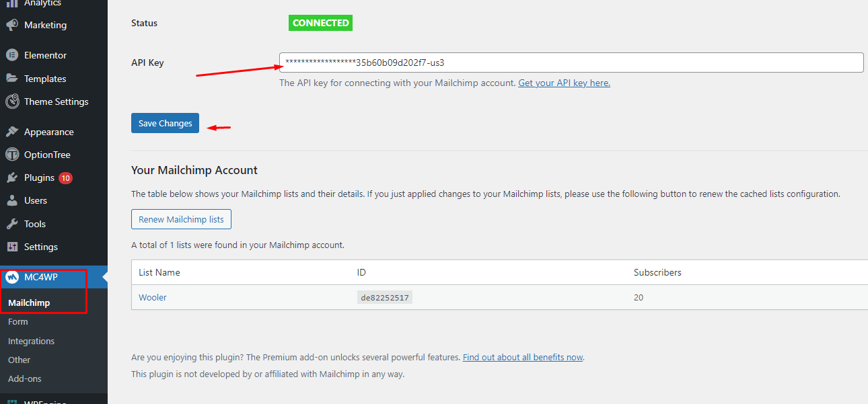This screenshot has height=404, width=868.
Task: Click the List Name column header
Action: [159, 272]
